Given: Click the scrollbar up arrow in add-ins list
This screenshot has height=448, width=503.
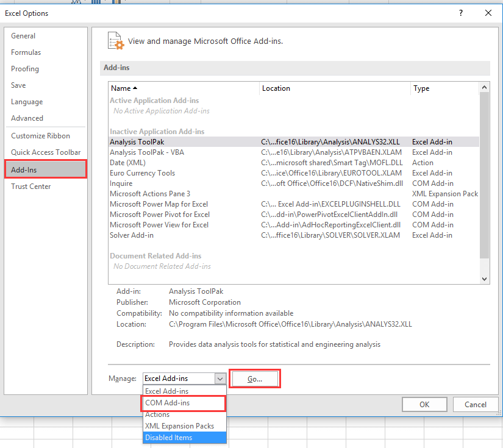Looking at the screenshot, I should tap(484, 87).
